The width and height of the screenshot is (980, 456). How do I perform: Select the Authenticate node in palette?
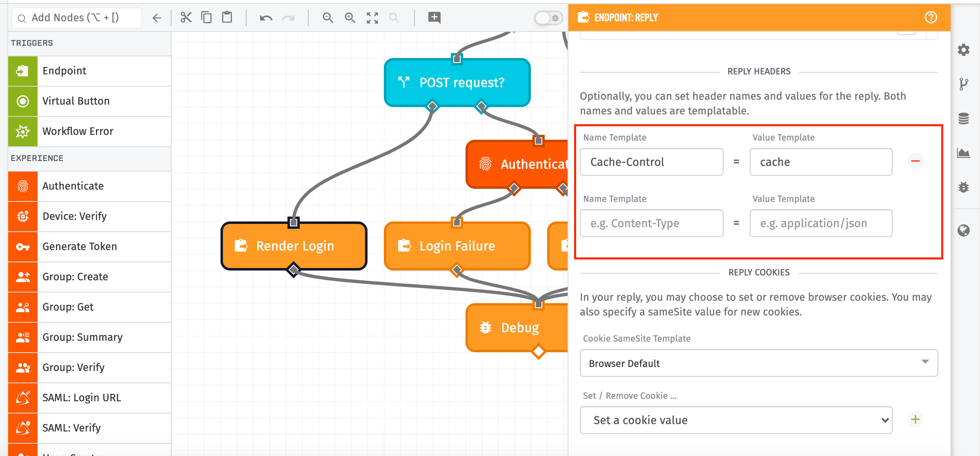pyautogui.click(x=89, y=186)
